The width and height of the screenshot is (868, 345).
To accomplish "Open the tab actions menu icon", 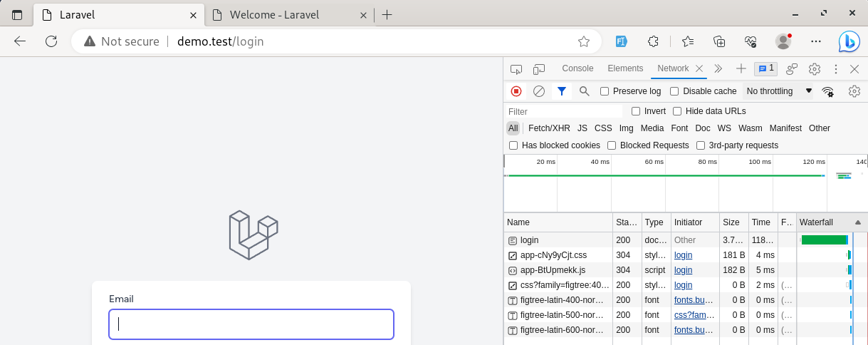I will (17, 15).
